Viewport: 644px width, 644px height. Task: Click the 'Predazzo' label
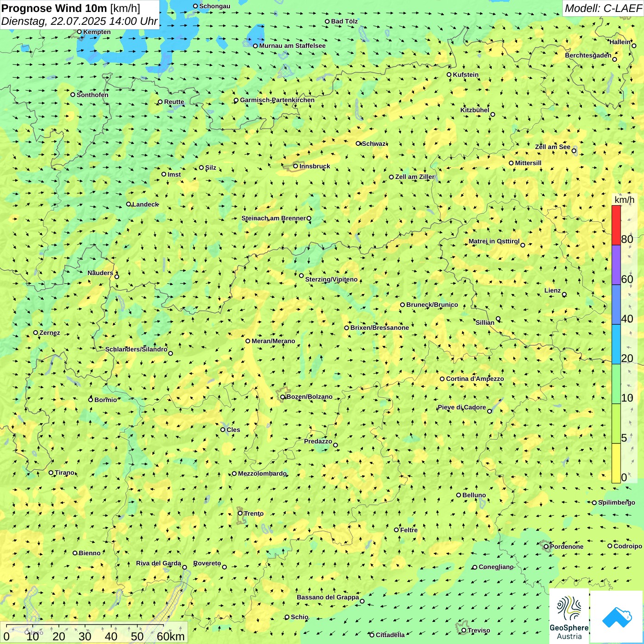318,441
